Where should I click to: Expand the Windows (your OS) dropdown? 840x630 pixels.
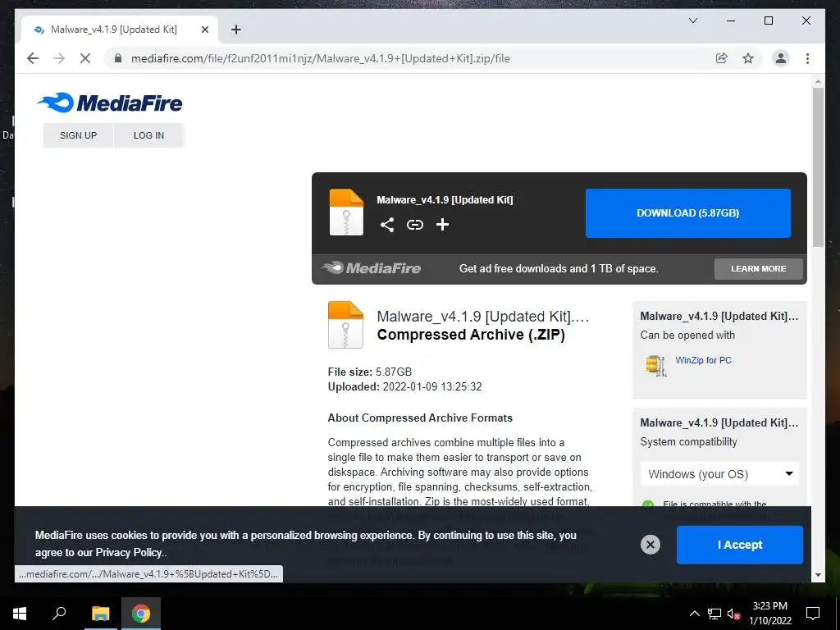719,474
